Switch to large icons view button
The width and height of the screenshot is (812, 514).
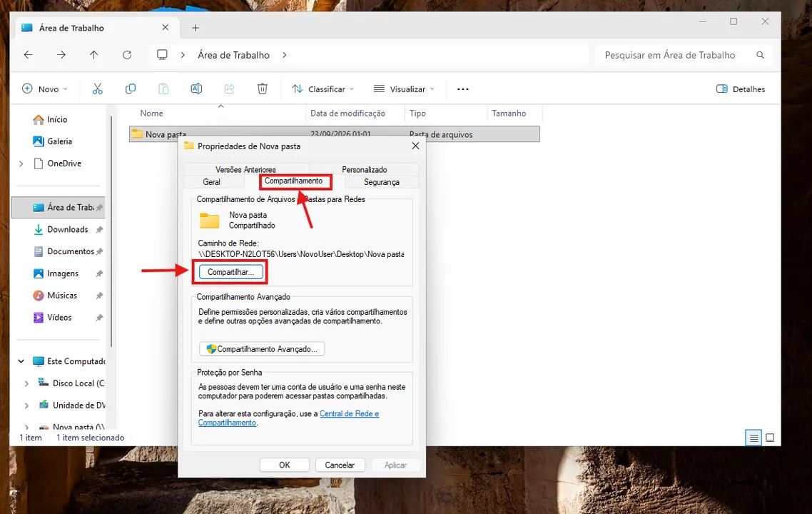click(770, 438)
